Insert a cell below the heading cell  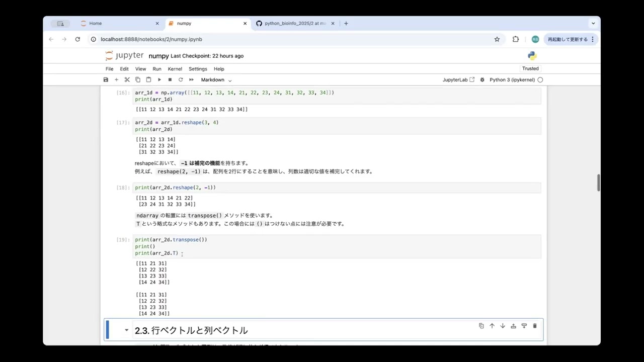click(x=524, y=326)
